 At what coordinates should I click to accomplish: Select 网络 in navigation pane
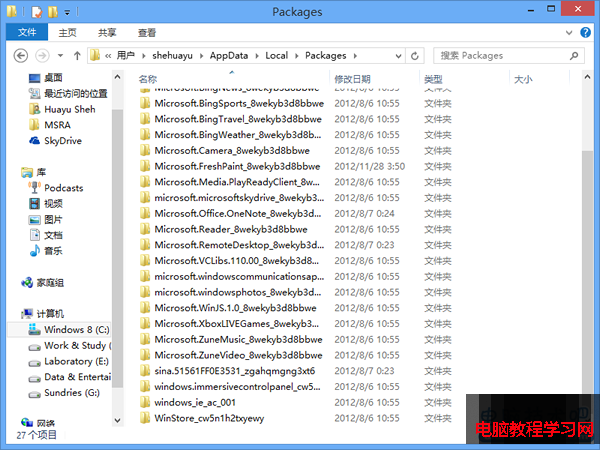(x=38, y=423)
